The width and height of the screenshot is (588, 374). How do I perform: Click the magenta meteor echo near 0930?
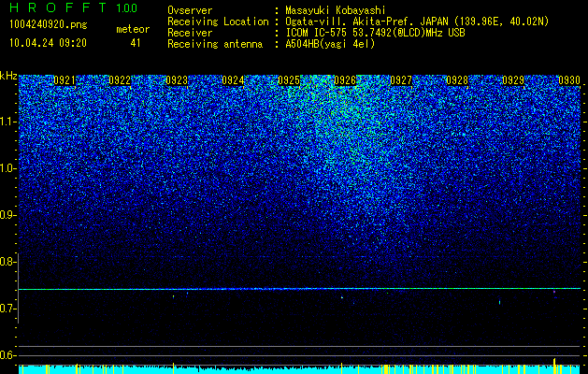[554, 292]
